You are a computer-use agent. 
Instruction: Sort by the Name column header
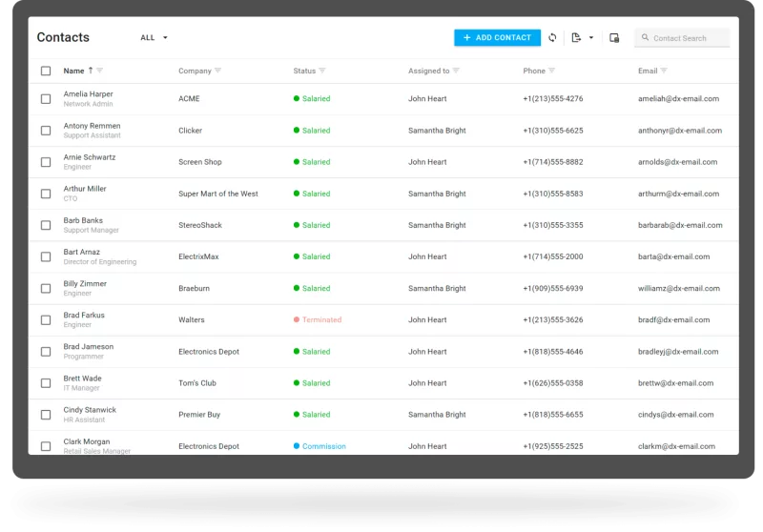tap(73, 71)
